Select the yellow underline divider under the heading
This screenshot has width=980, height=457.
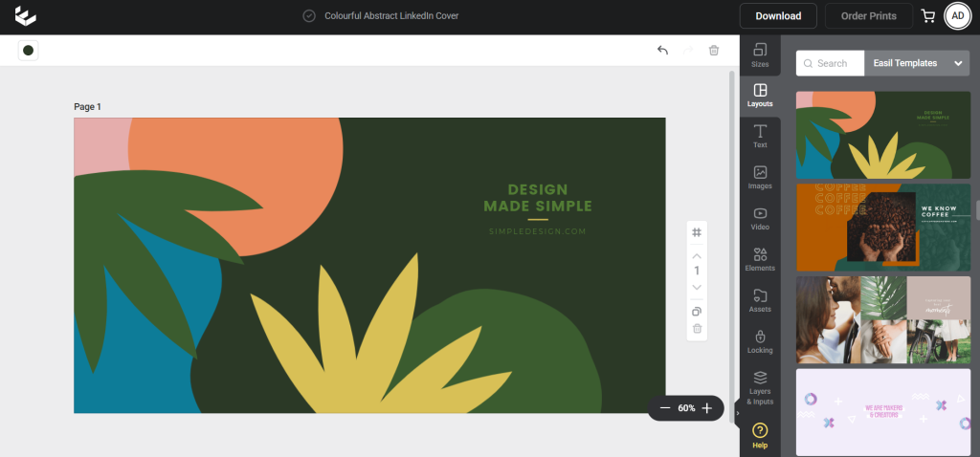pos(538,220)
